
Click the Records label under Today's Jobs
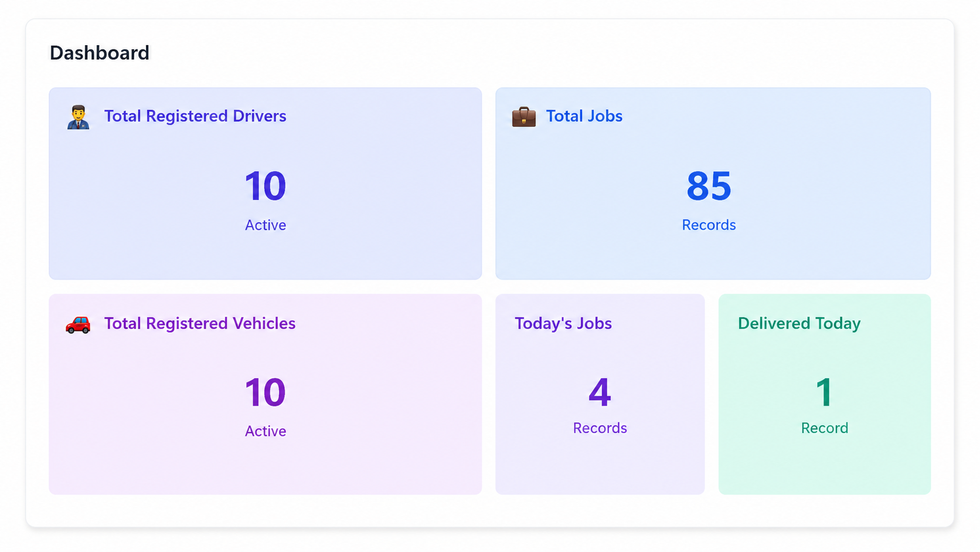point(600,428)
